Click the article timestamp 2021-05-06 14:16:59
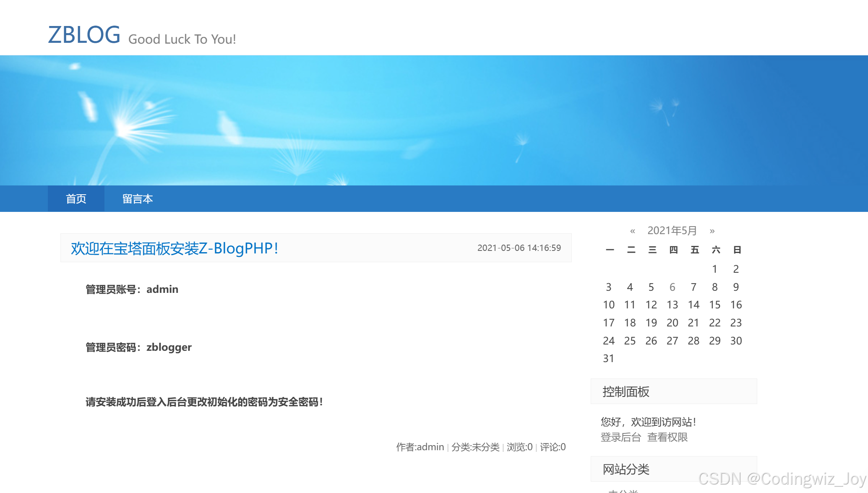The width and height of the screenshot is (868, 493). tap(519, 248)
